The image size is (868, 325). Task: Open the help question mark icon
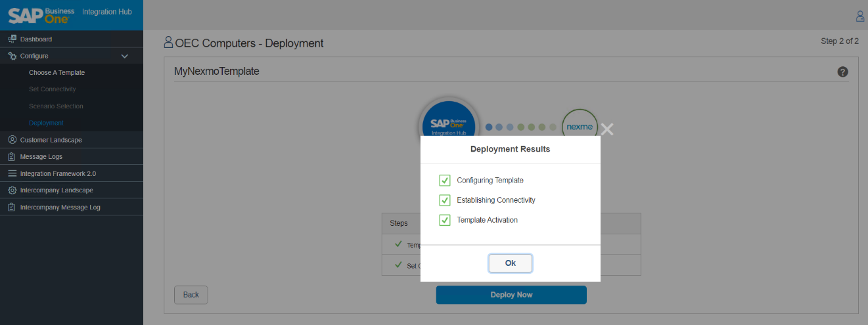843,72
